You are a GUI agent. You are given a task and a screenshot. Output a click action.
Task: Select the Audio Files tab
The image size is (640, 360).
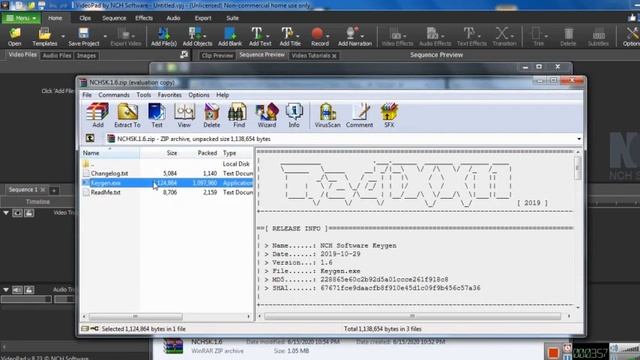(57, 56)
